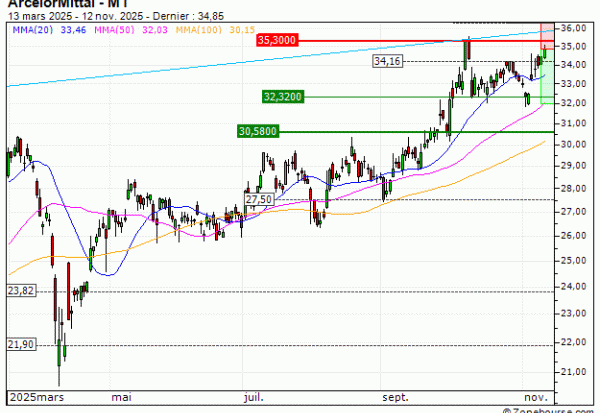This screenshot has height=413, width=600.
Task: Click the light green target zone rectangle
Action: (547, 77)
